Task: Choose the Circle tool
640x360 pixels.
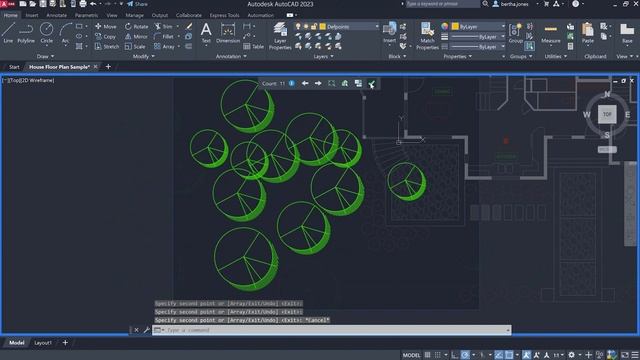Action: click(47, 33)
